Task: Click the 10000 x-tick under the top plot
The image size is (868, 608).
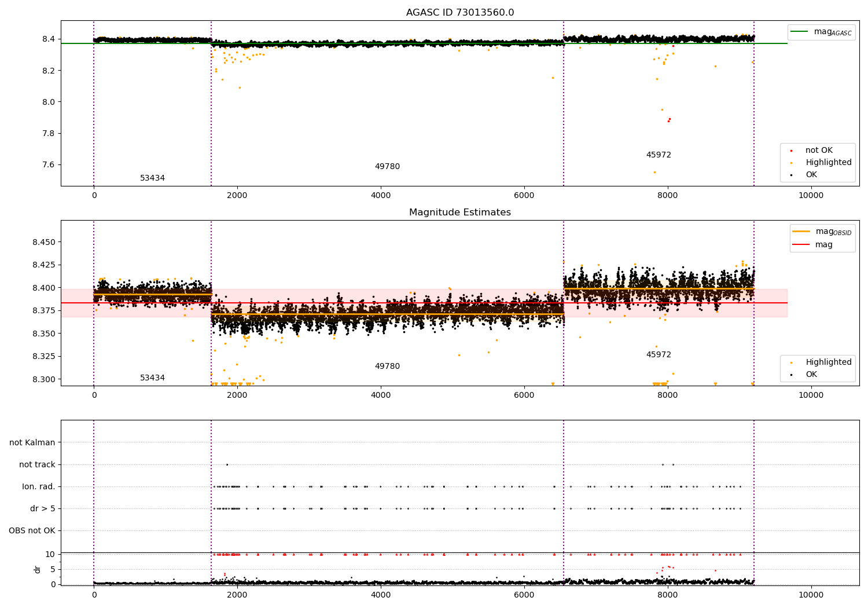Action: coord(811,196)
